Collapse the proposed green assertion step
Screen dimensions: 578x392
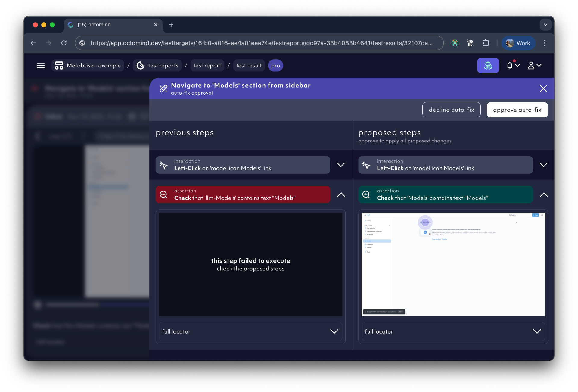point(544,194)
